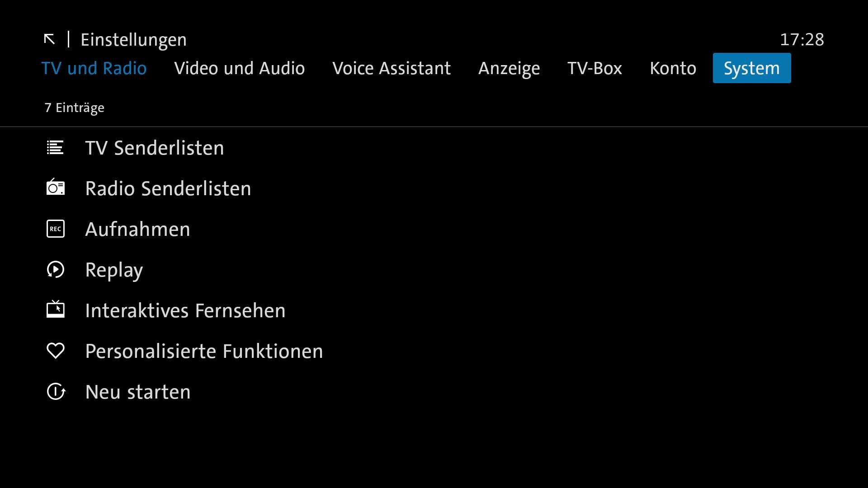
Task: Select the Voice Assistant tab
Action: tap(391, 68)
